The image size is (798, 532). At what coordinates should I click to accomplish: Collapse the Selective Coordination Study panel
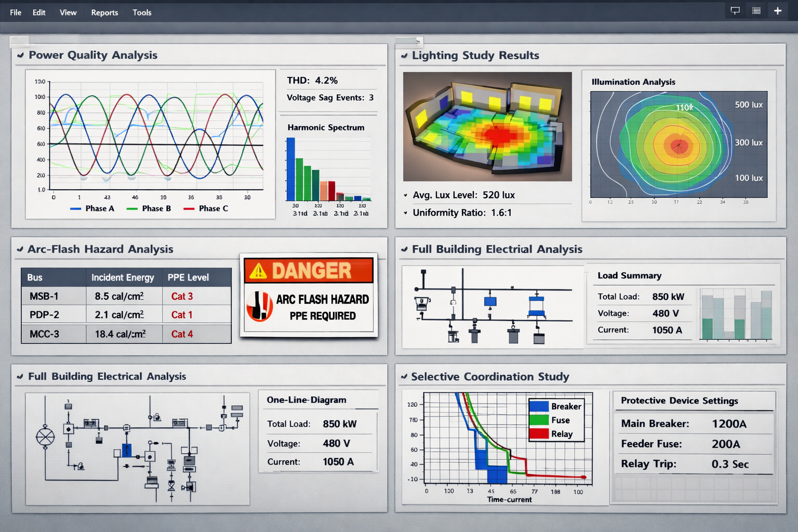404,377
